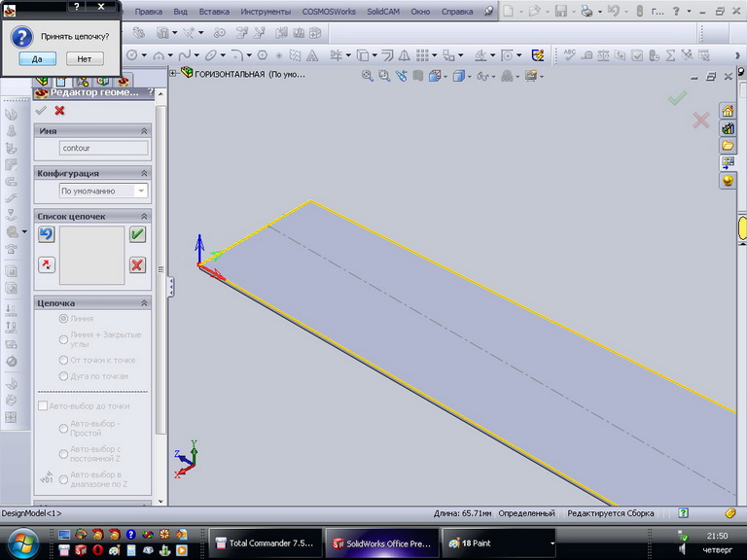Viewport: 747px width, 560px height.
Task: Click the Редактируется Сборка status text
Action: (610, 513)
